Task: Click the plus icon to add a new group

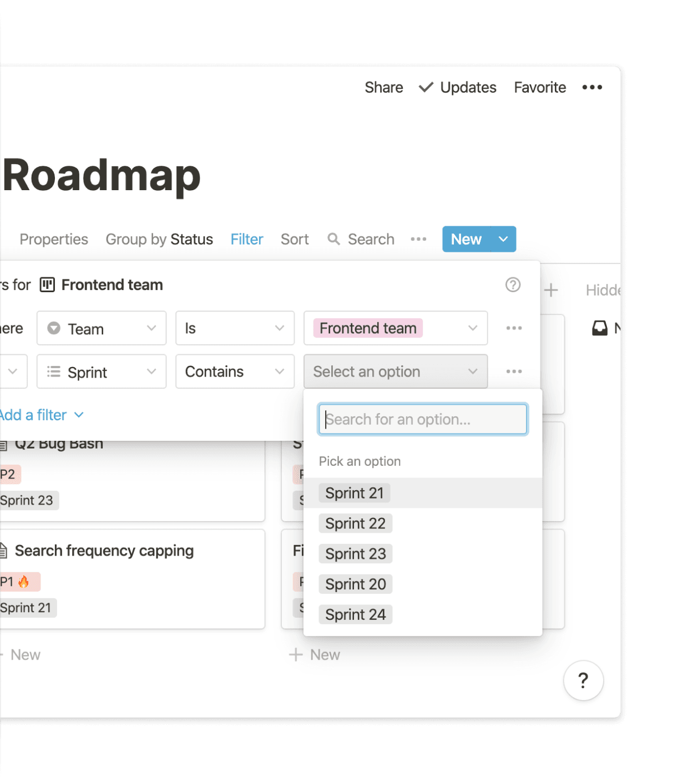Action: click(x=552, y=290)
